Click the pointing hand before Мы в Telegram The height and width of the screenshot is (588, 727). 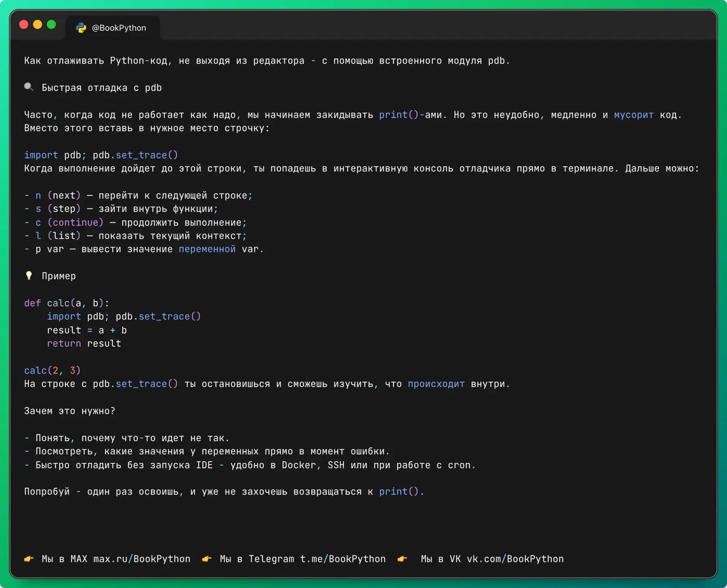pyautogui.click(x=207, y=558)
